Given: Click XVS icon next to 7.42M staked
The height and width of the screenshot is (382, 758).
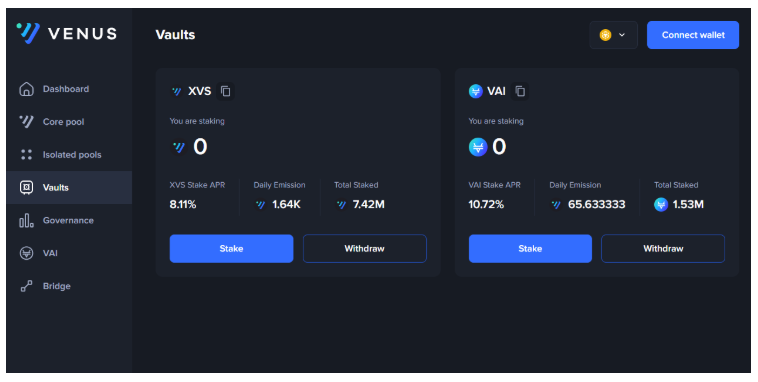Looking at the screenshot, I should tap(341, 205).
